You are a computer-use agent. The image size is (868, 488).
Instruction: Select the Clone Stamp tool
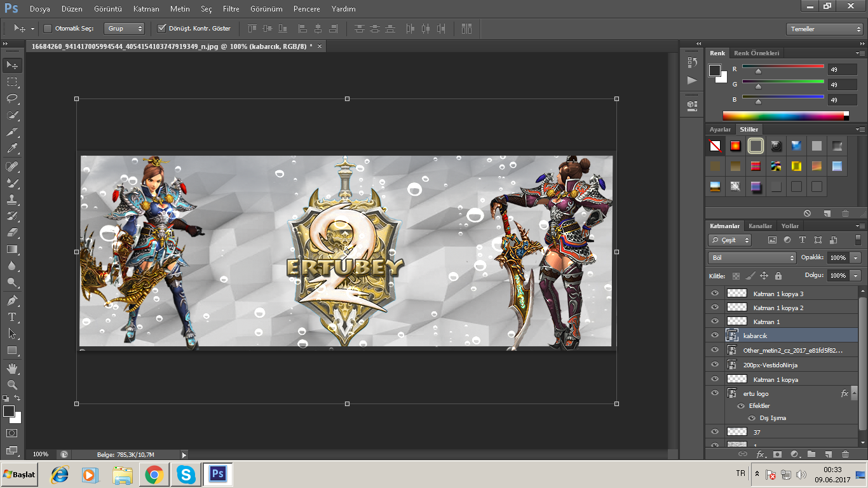tap(12, 199)
